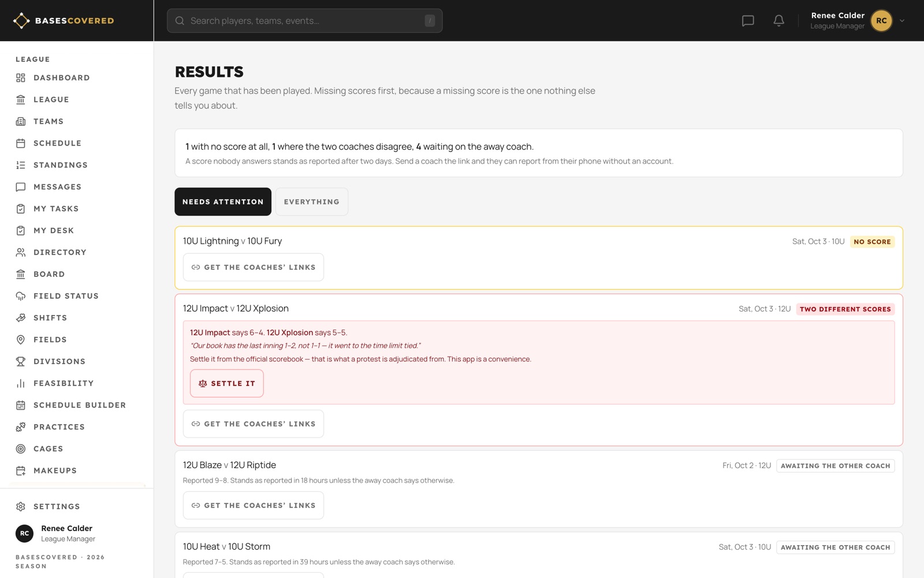
Task: Expand the user account menu chevron
Action: pos(902,21)
